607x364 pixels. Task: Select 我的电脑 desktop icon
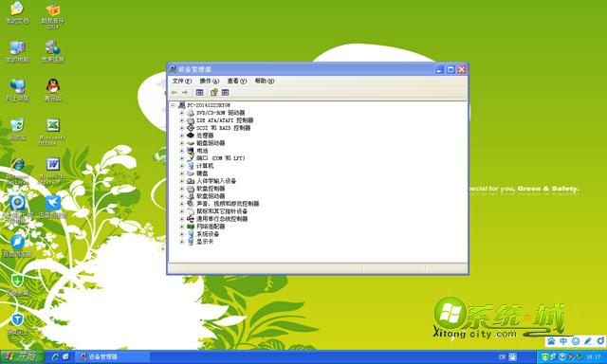[17, 52]
